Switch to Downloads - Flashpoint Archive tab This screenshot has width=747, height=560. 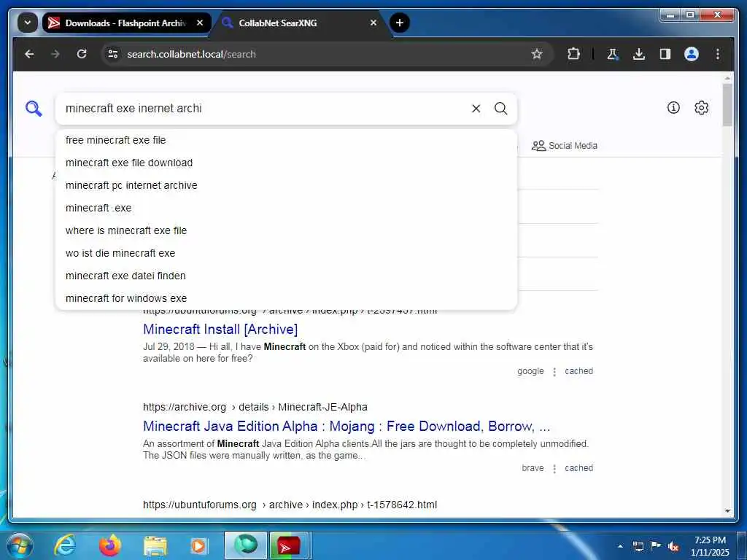[x=125, y=23]
